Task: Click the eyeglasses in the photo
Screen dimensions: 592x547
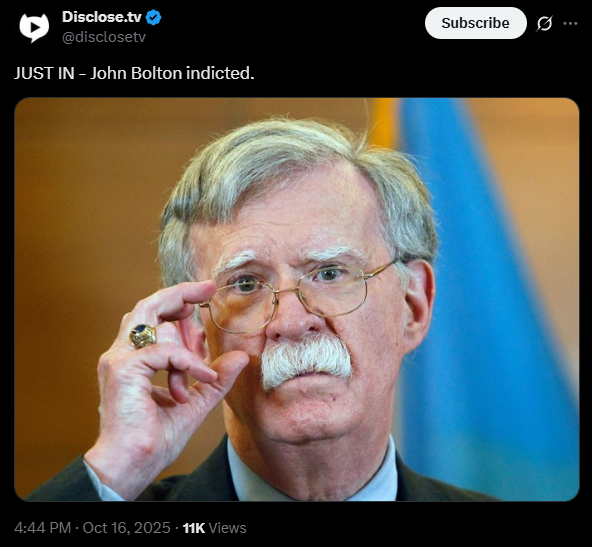Action: tap(294, 296)
